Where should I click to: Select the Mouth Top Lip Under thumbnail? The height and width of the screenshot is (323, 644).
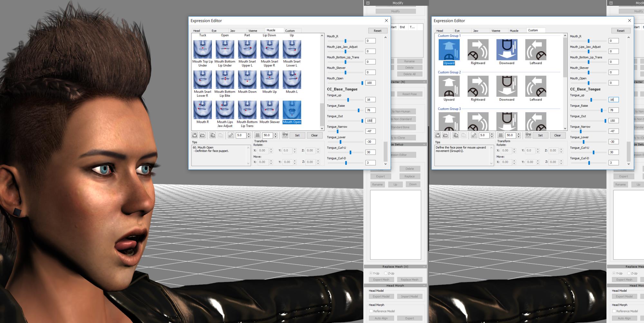[x=203, y=49]
